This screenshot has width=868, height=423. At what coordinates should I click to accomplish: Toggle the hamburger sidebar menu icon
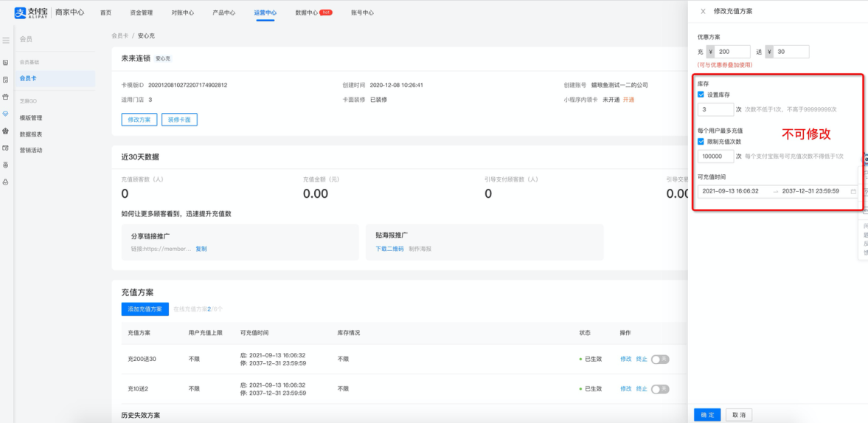6,41
